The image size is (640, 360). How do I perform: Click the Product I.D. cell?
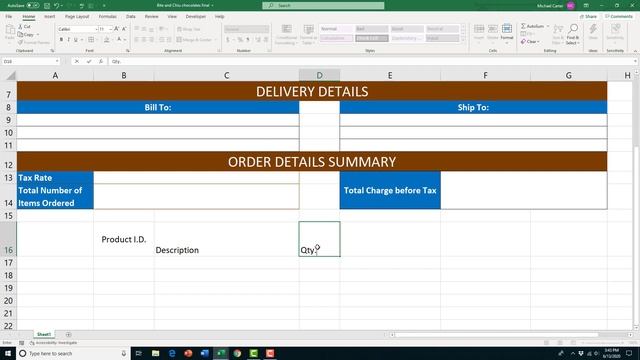pos(124,239)
